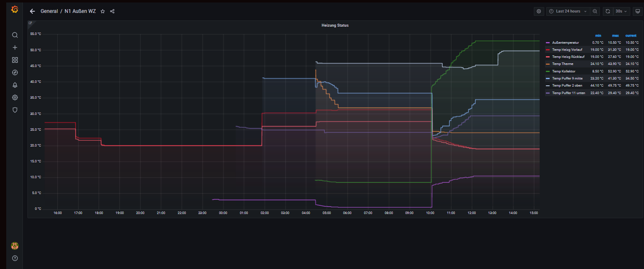Screen dimensions: 644x269
Task: Open the General folder breadcrumb
Action: [49, 11]
